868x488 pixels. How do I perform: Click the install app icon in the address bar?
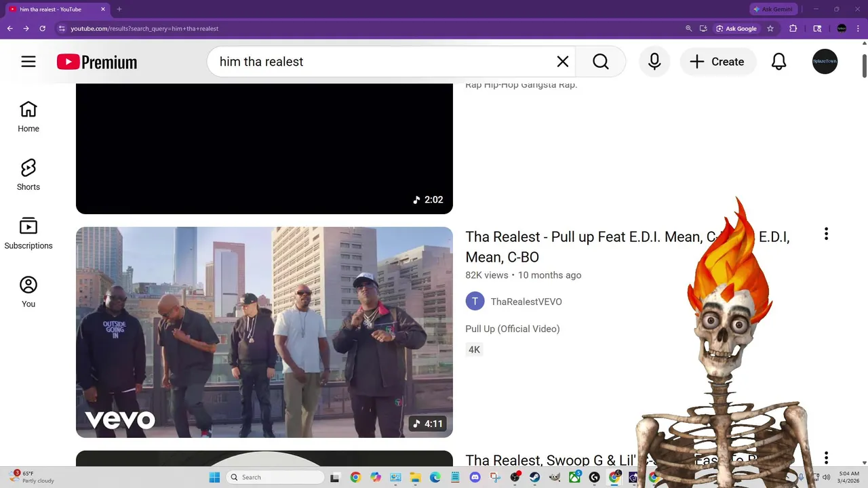703,28
